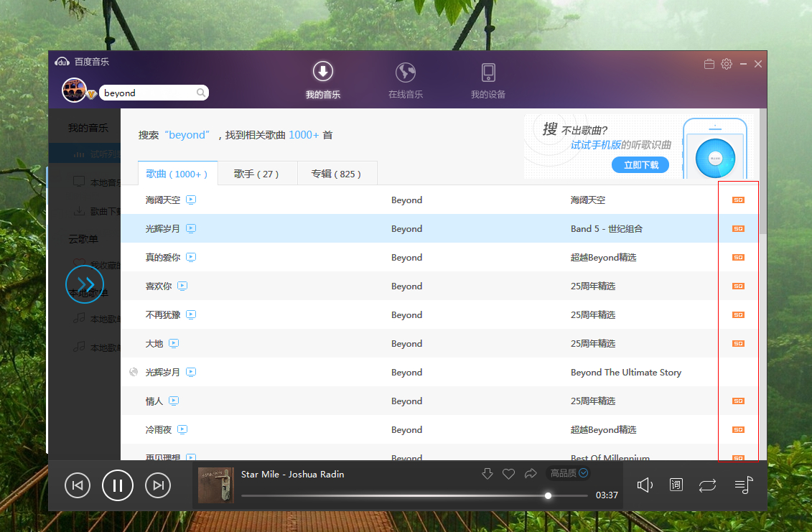812x532 pixels.
Task: Expand the sidebar with double-arrow button
Action: pos(85,284)
